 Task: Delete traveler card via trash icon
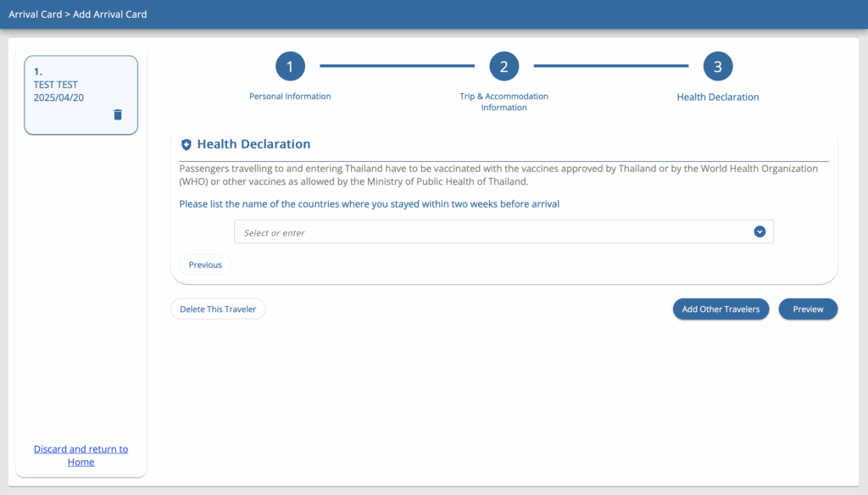point(117,114)
